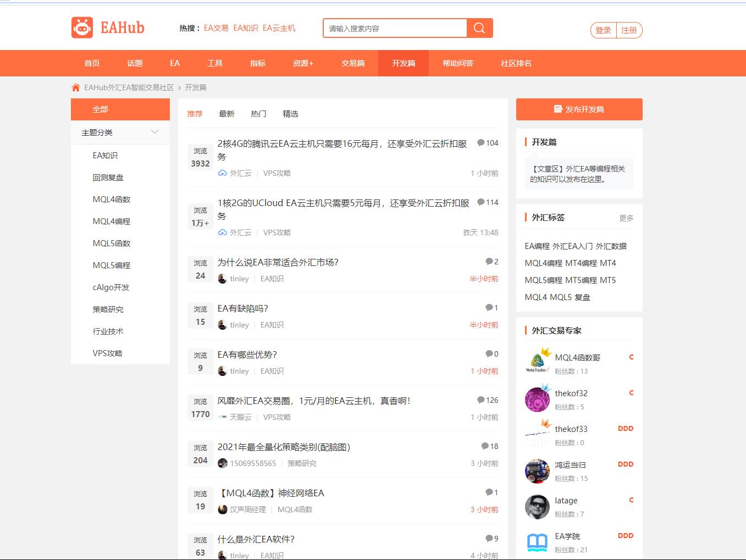746x560 pixels.
Task: Click tinley avatar under 为什么说EA非常适合外汇市场
Action: (222, 279)
